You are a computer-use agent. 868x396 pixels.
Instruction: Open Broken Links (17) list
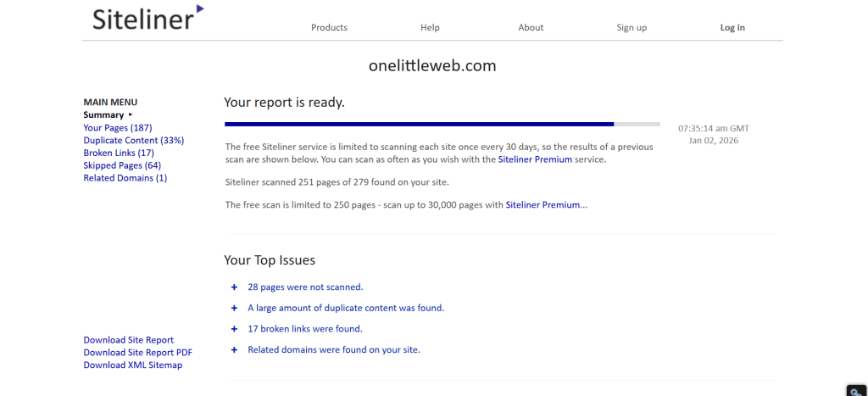(119, 153)
